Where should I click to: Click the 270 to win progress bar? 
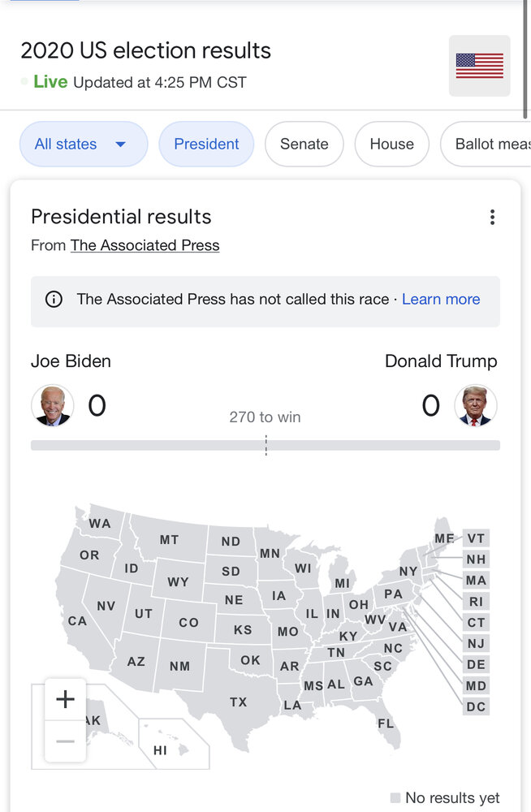click(265, 445)
